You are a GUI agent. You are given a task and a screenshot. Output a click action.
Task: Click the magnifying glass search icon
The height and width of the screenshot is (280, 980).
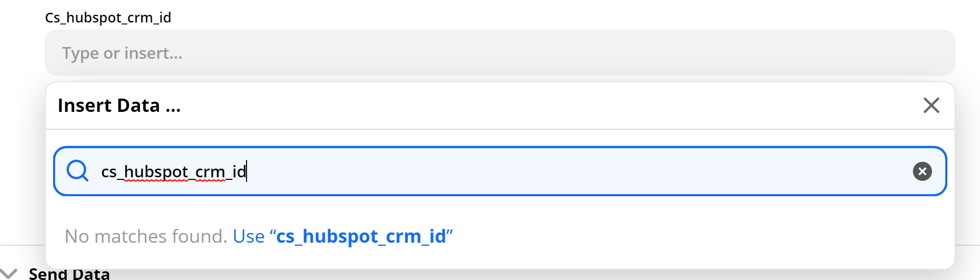coord(78,171)
